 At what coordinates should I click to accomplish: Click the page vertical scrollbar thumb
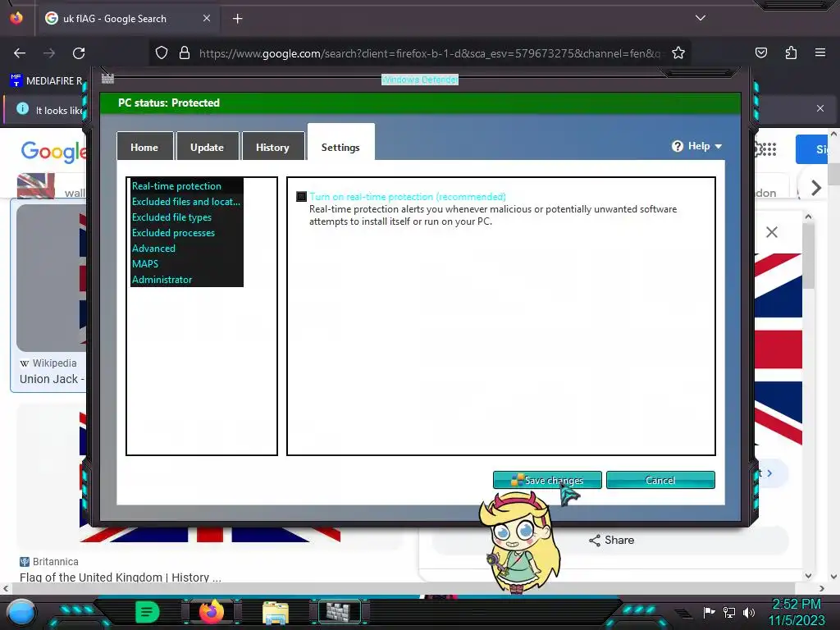[x=833, y=173]
